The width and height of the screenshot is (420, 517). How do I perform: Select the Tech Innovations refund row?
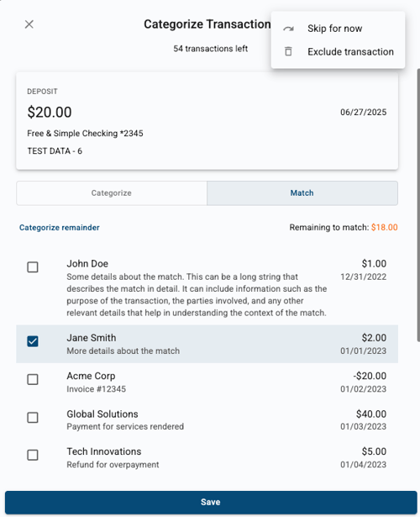click(207, 457)
